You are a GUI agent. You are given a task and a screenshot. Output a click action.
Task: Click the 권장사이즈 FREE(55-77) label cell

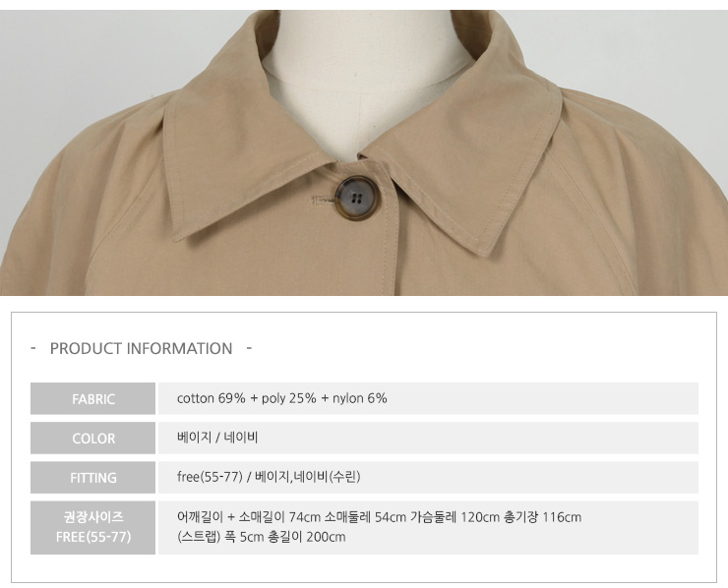92,527
